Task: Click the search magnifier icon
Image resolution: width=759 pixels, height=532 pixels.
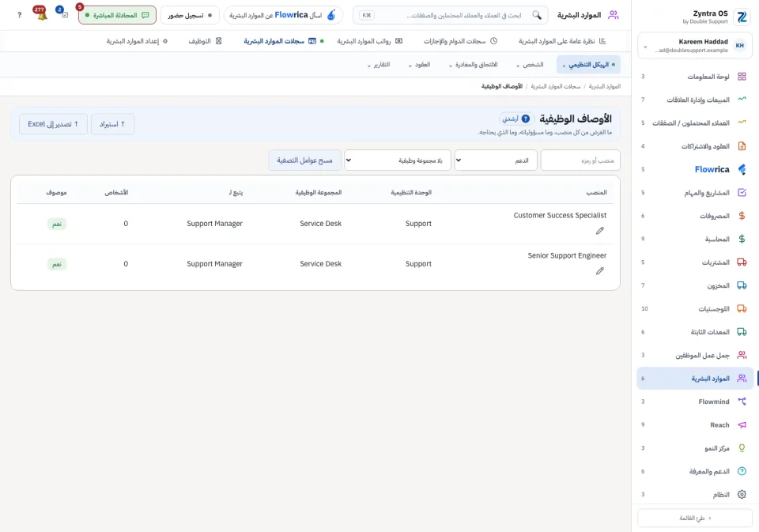Action: 537,15
